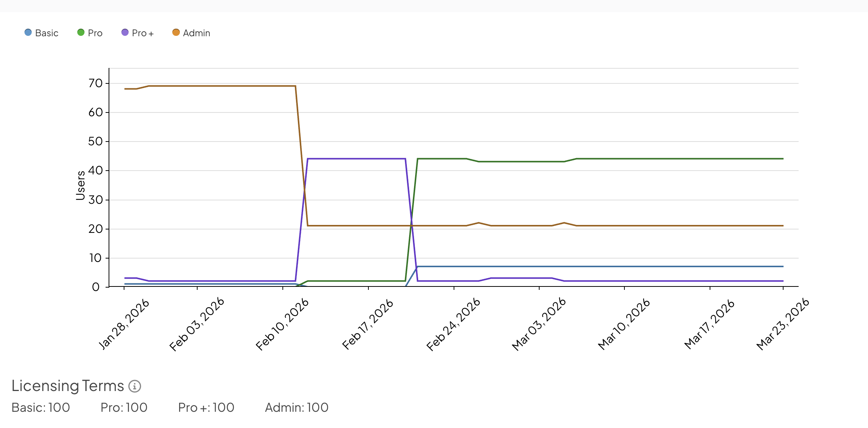868x428 pixels.
Task: Click the Pro +: 100 license term
Action: [206, 408]
